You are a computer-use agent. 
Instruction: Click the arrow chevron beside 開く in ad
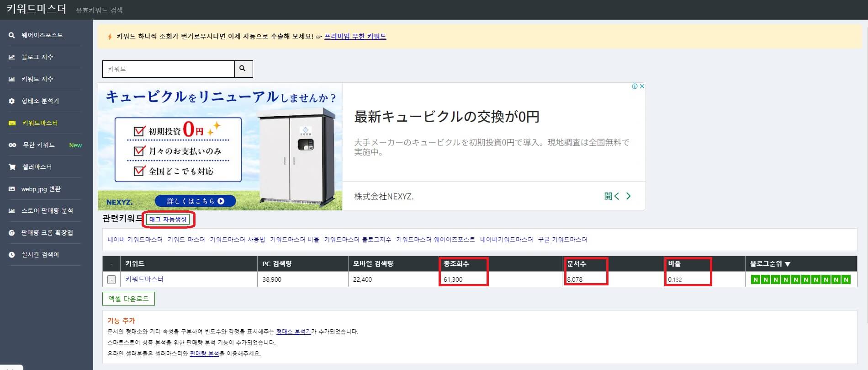(628, 196)
